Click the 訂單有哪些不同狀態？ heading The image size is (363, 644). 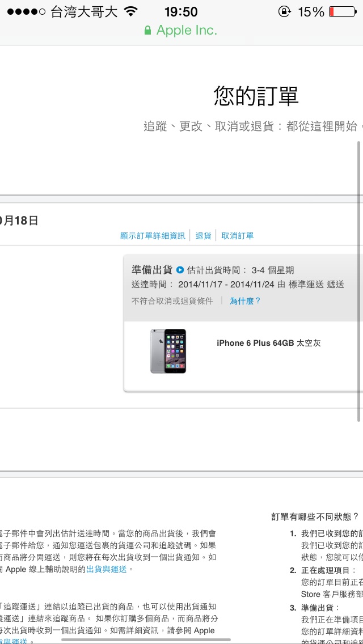coord(315,516)
